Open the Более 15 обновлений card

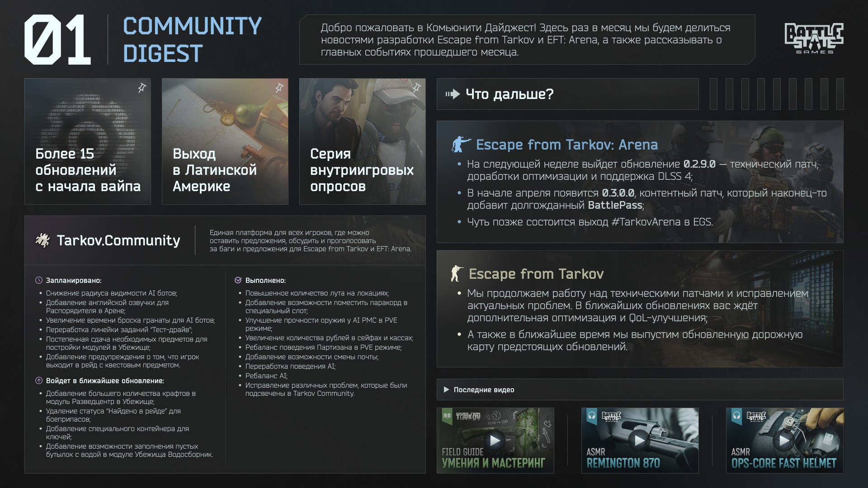tap(88, 141)
